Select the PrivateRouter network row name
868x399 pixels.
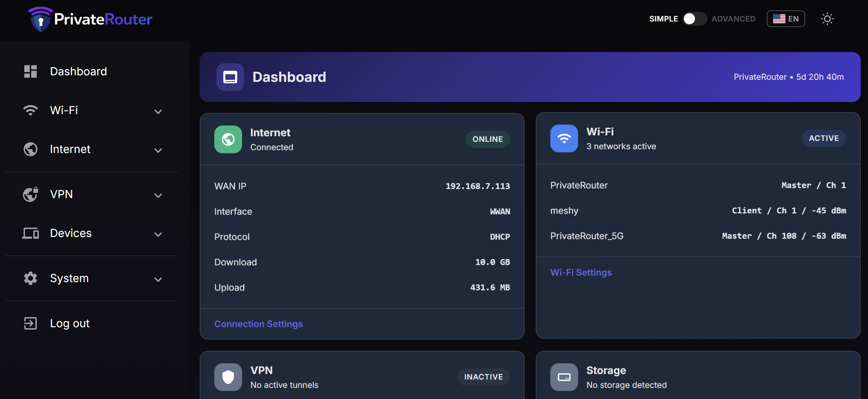pyautogui.click(x=579, y=185)
